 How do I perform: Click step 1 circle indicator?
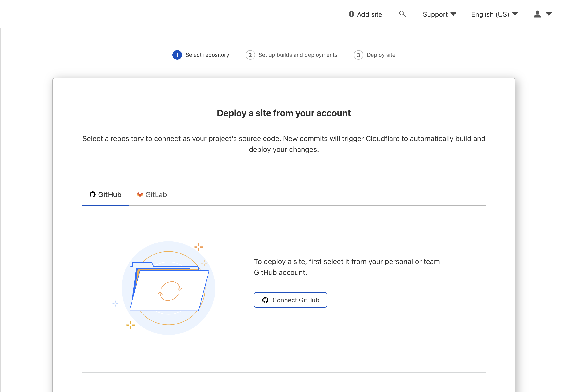pos(177,55)
